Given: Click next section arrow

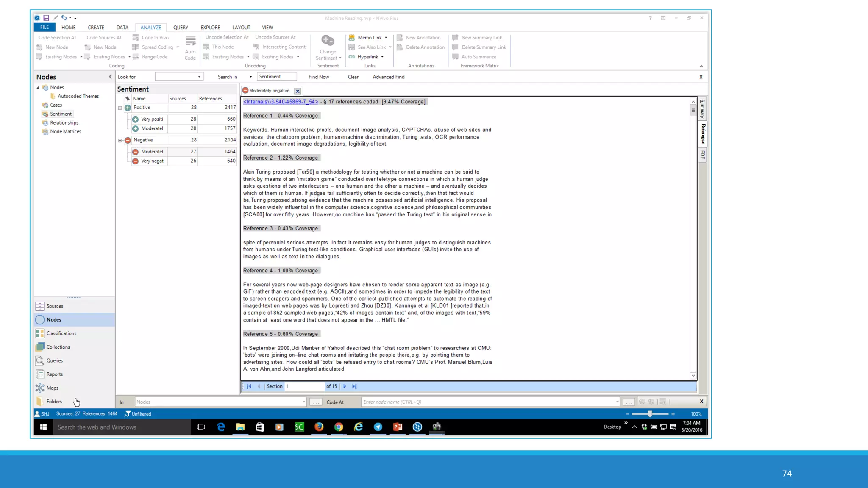Looking at the screenshot, I should [345, 386].
